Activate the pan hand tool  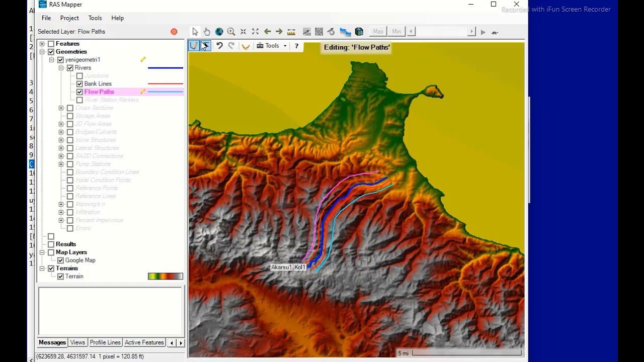[207, 32]
